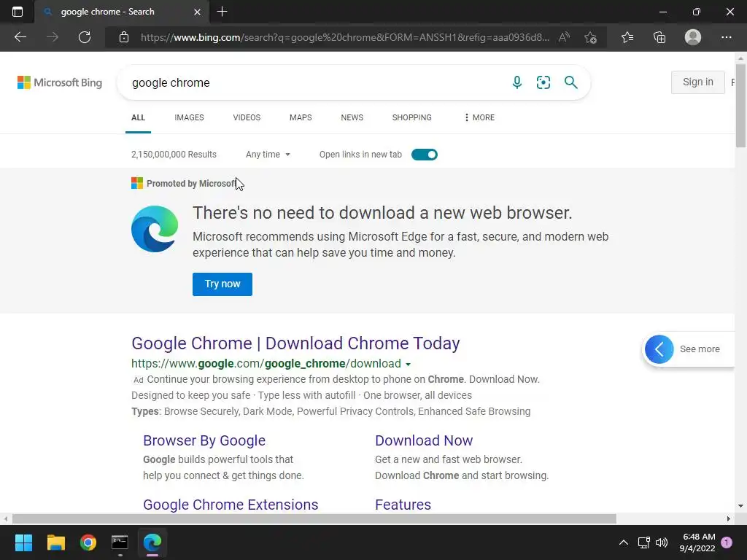Switch to the MAPS tab
747x560 pixels.
[x=301, y=117]
